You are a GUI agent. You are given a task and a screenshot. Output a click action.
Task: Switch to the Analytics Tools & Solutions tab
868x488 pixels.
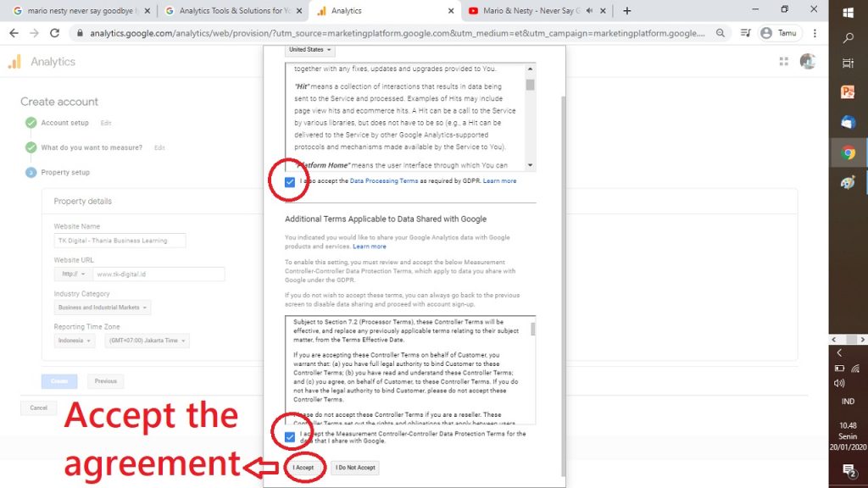coord(229,11)
